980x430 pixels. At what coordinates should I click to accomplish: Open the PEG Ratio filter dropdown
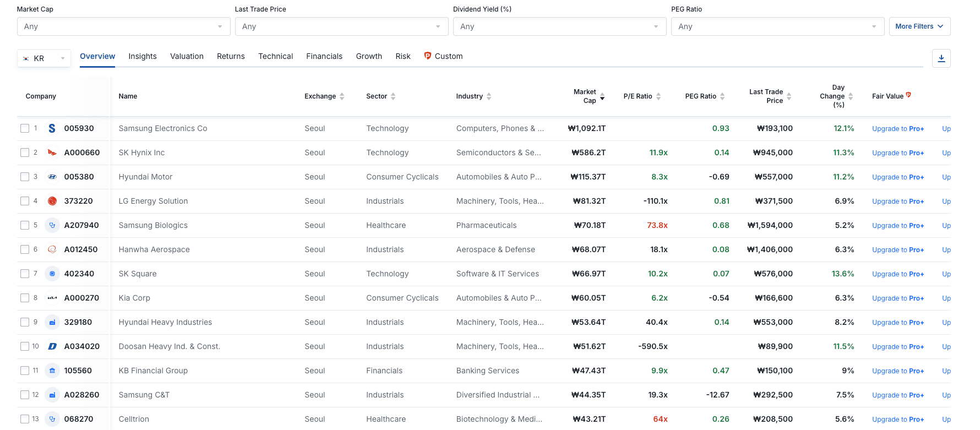pos(777,26)
